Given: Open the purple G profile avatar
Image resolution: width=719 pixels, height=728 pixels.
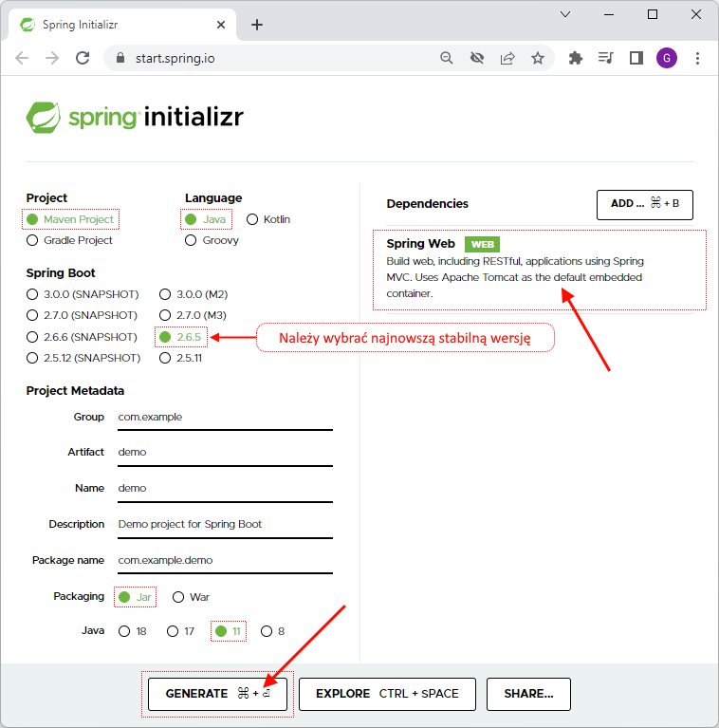Looking at the screenshot, I should pyautogui.click(x=667, y=58).
